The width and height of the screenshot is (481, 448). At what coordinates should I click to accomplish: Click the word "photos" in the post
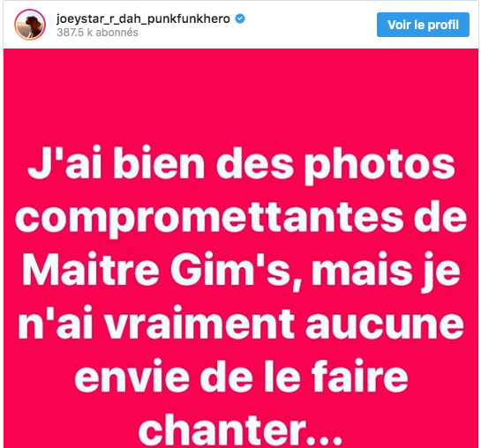(380, 166)
